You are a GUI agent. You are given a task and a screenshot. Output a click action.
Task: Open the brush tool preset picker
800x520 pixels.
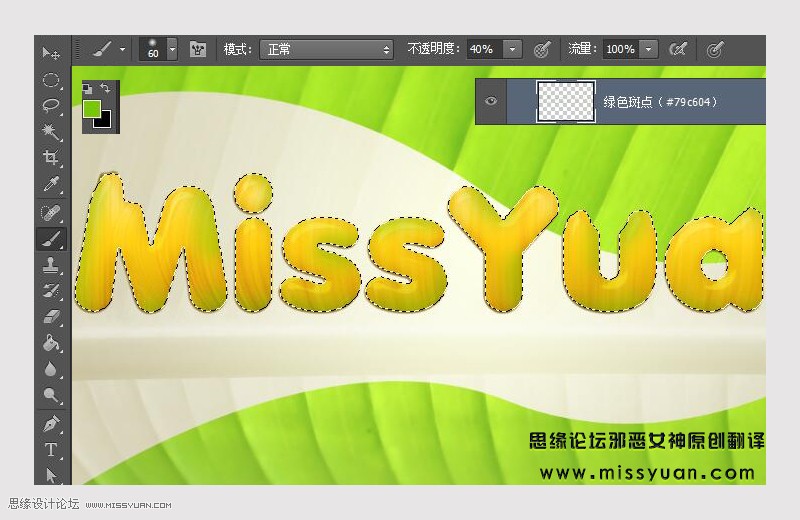coord(109,49)
